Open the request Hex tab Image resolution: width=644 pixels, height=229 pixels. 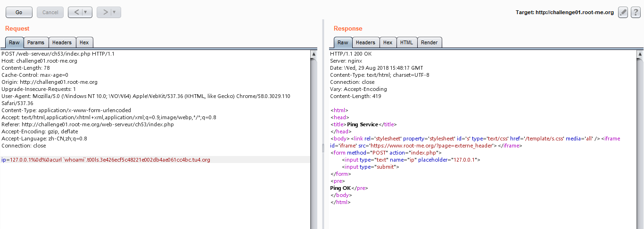pyautogui.click(x=84, y=42)
